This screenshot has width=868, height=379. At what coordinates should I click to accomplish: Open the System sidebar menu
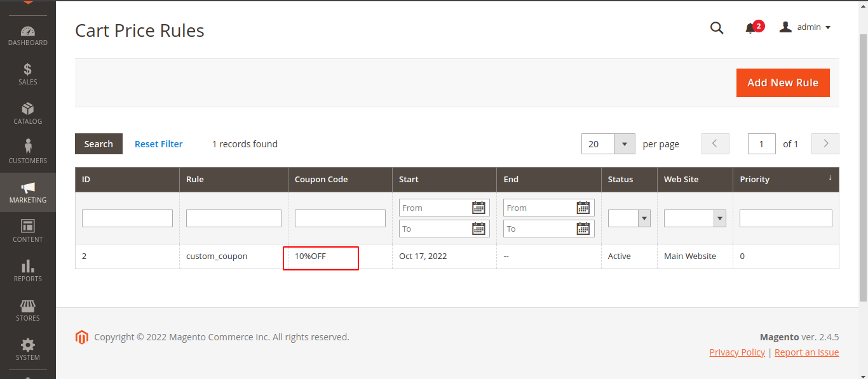(27, 349)
